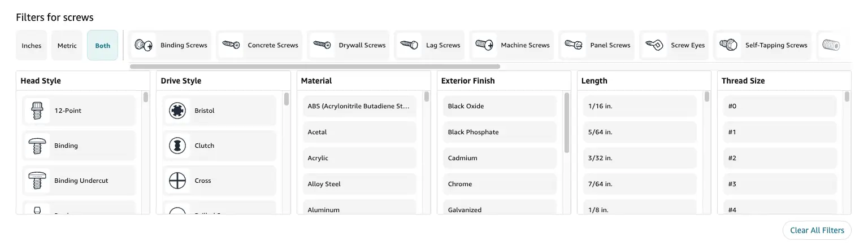Image resolution: width=868 pixels, height=250 pixels.
Task: Switch units to Metric
Action: point(67,46)
